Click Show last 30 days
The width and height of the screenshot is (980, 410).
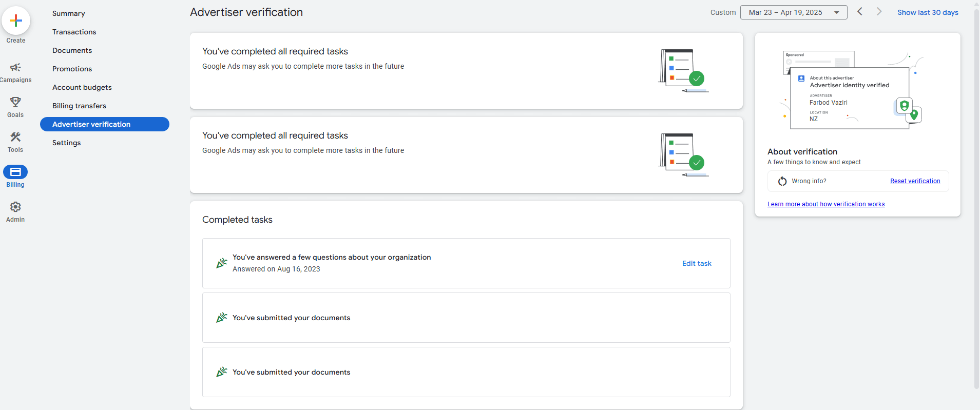[x=927, y=12]
